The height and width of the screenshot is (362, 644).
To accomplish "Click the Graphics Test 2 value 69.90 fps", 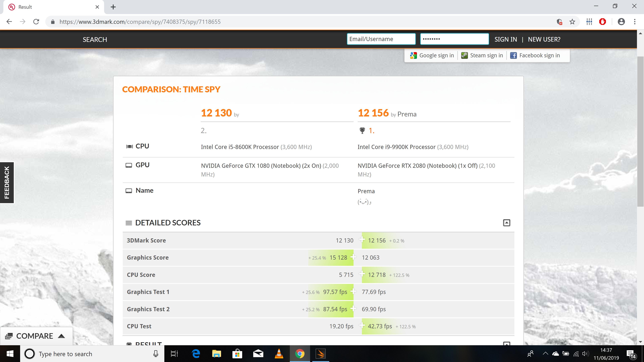I will click(374, 309).
